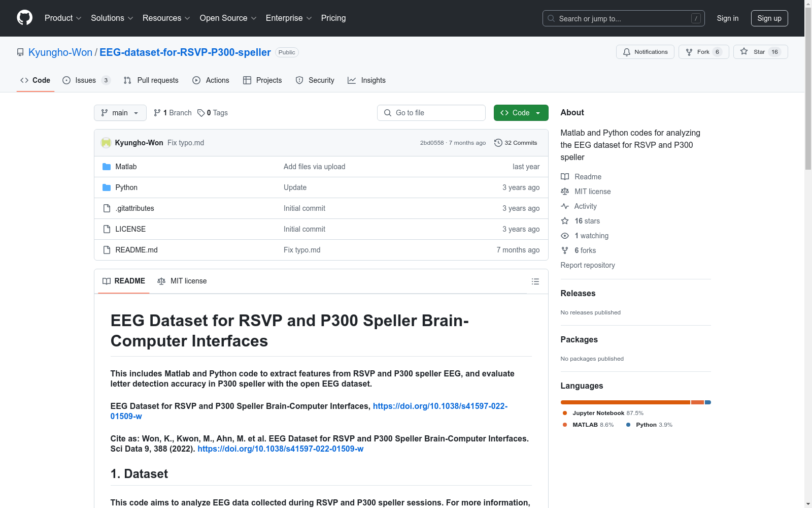
Task: View the 6 forks link
Action: tap(579, 250)
